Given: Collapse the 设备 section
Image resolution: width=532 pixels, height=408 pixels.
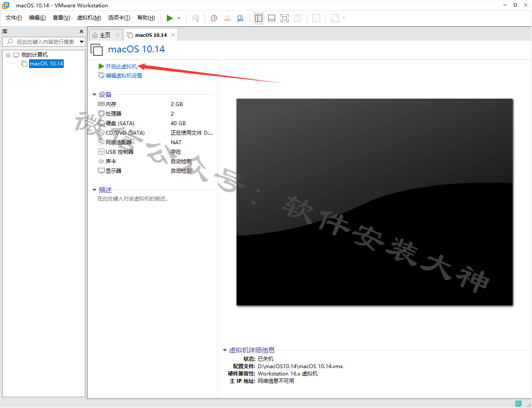Looking at the screenshot, I should pyautogui.click(x=94, y=95).
